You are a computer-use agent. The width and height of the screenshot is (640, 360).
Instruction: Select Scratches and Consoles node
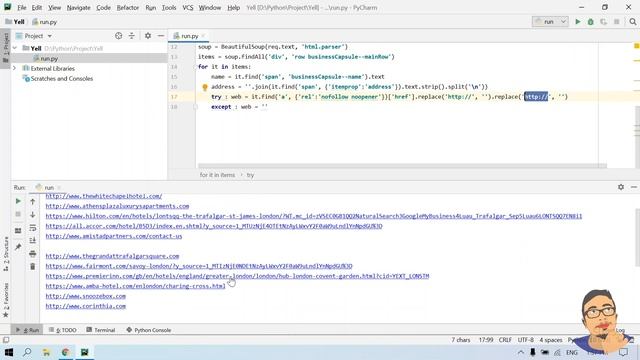pos(62,78)
